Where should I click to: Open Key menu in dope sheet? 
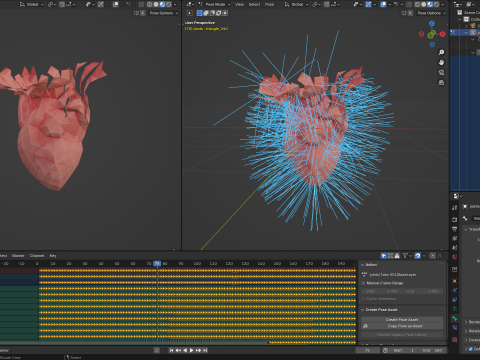tap(53, 256)
